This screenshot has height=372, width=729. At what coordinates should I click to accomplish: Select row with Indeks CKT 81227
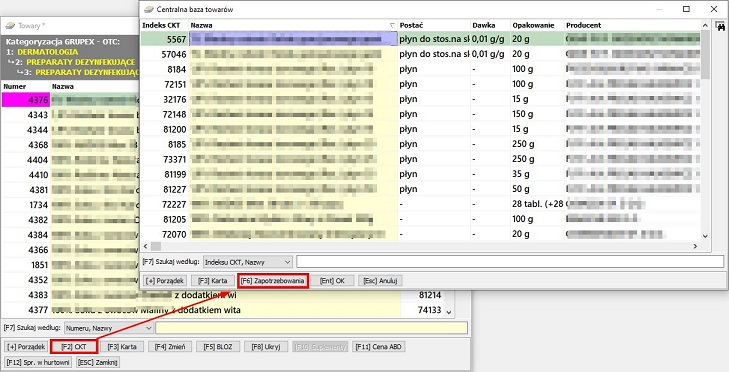tap(421, 189)
